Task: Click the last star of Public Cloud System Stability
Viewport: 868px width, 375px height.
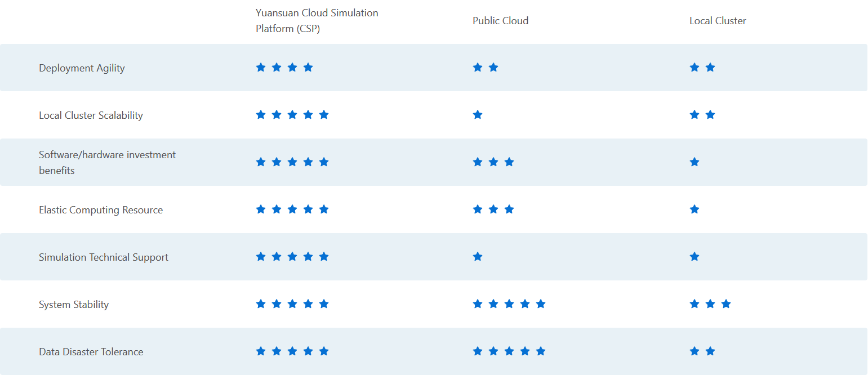Action: [x=541, y=304]
